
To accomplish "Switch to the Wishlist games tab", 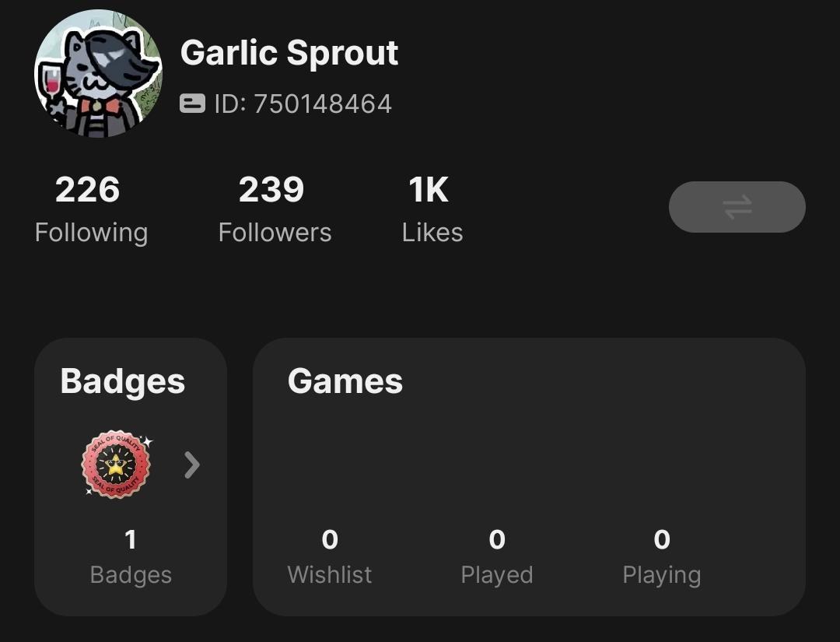I will coord(330,575).
